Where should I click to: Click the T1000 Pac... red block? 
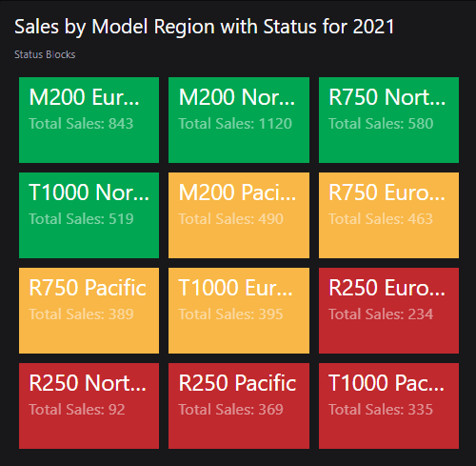point(388,406)
